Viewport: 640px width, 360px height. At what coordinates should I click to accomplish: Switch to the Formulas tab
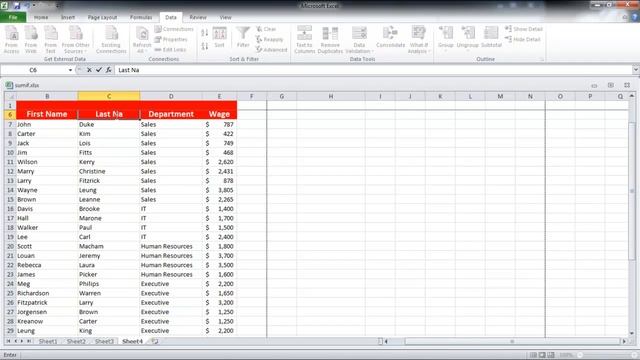point(141,17)
